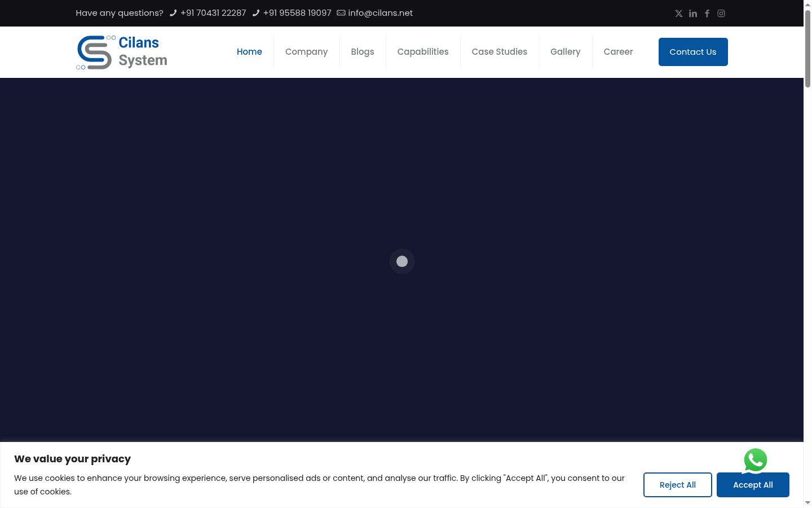Screen dimensions: 812x508
Task: Click the 'We value your privacy' heading
Action: (x=73, y=459)
